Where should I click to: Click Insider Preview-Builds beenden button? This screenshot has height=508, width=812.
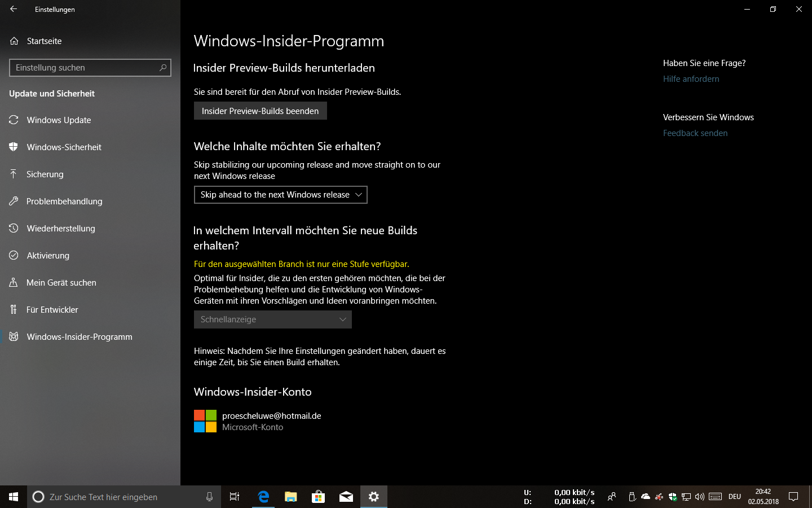261,111
